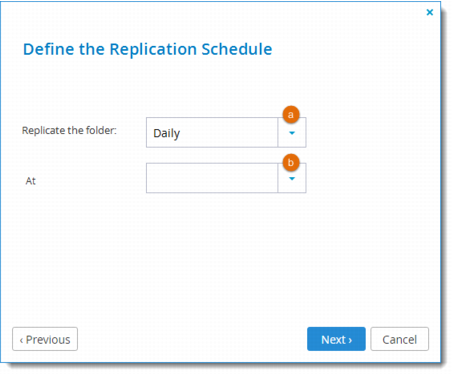This screenshot has height=374, width=452.
Task: Click the Define the Replication Schedule heading
Action: 147,49
